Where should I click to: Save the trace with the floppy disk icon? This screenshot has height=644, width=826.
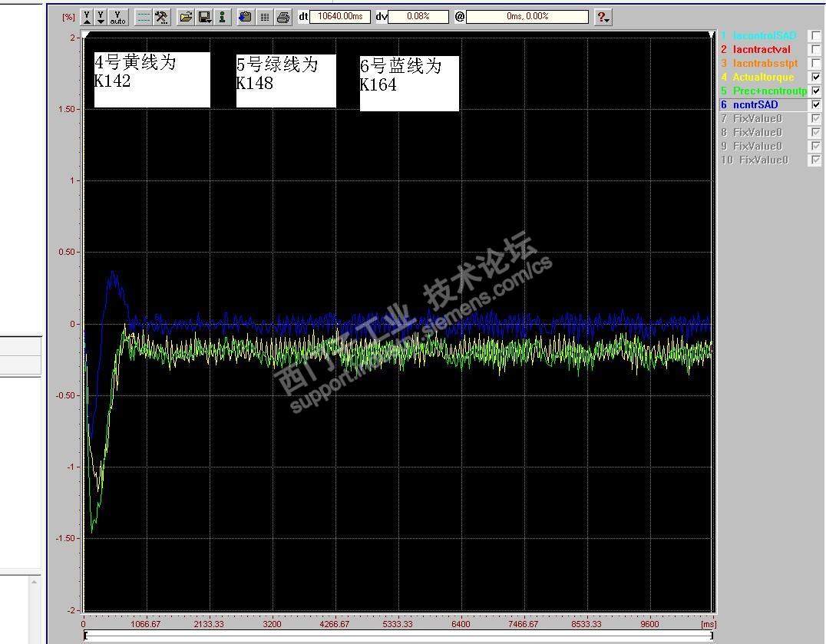click(x=205, y=18)
